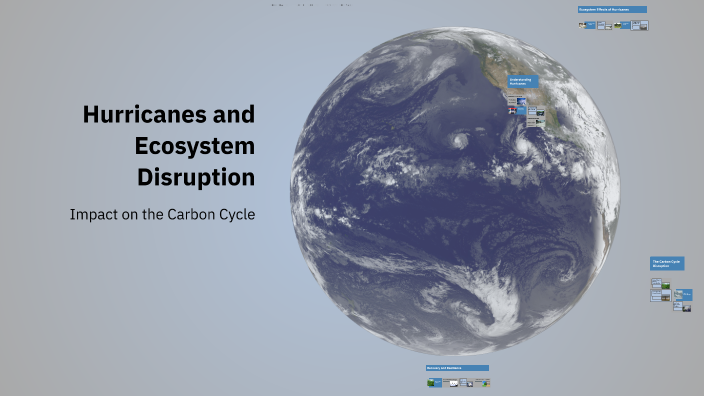The image size is (704, 396).
Task: Open 'The Carbon Cycle Disruption' topic label
Action: (x=667, y=264)
